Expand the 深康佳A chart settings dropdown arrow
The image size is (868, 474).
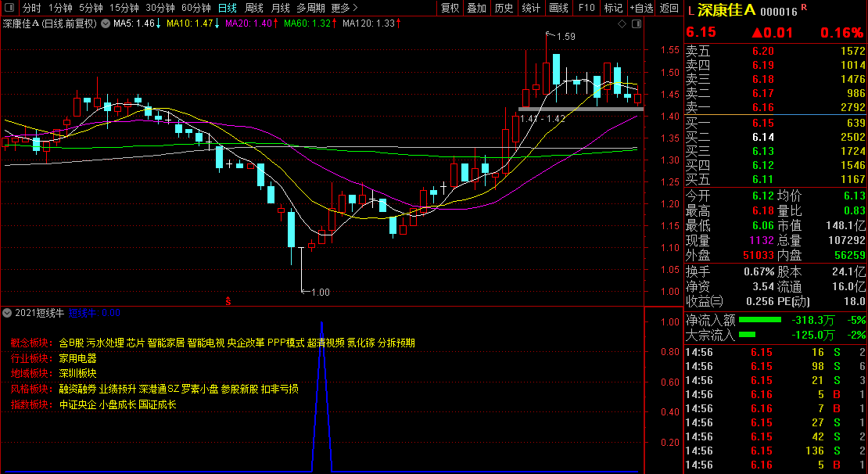(106, 23)
